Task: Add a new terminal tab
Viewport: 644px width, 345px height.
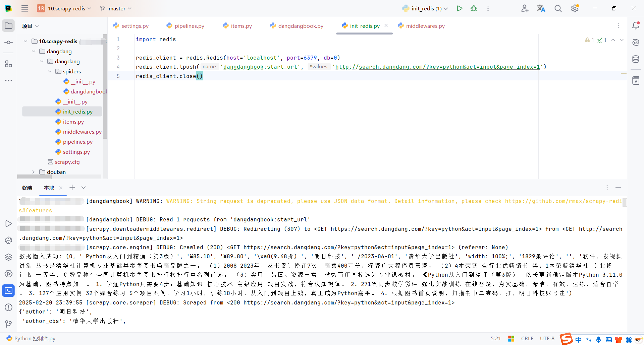Action: [x=72, y=188]
